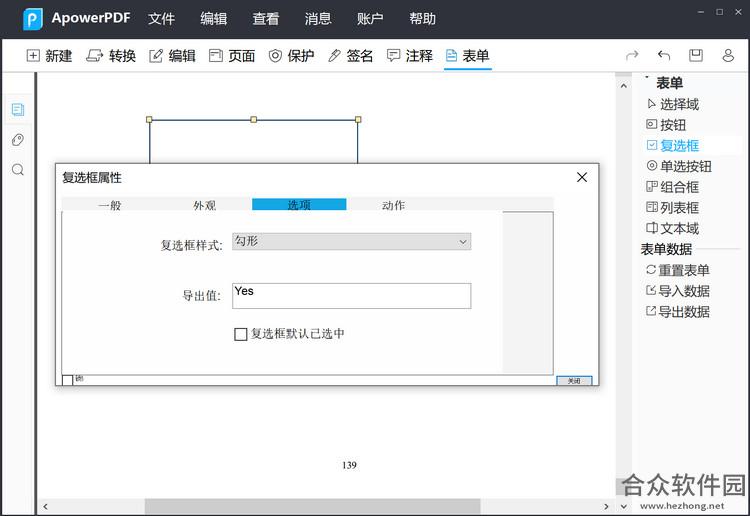Select the 列表框 form tool
Screen dimensions: 750x516
coord(673,208)
